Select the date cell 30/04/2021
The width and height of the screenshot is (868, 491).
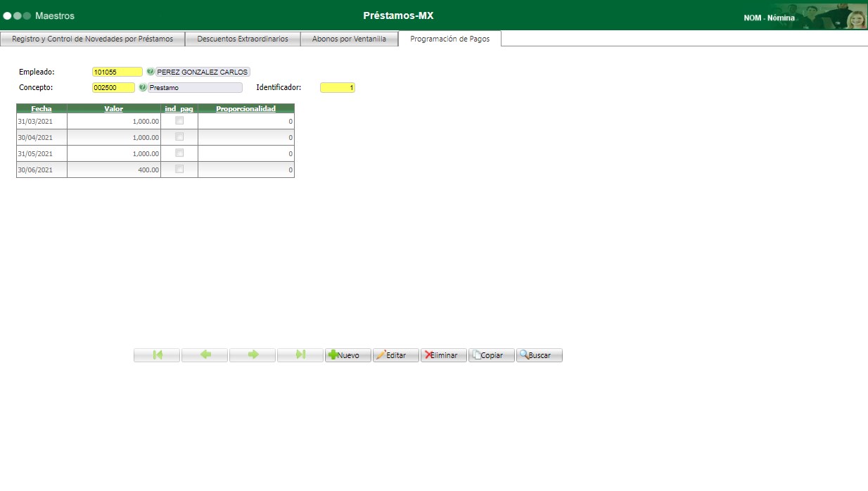click(42, 137)
